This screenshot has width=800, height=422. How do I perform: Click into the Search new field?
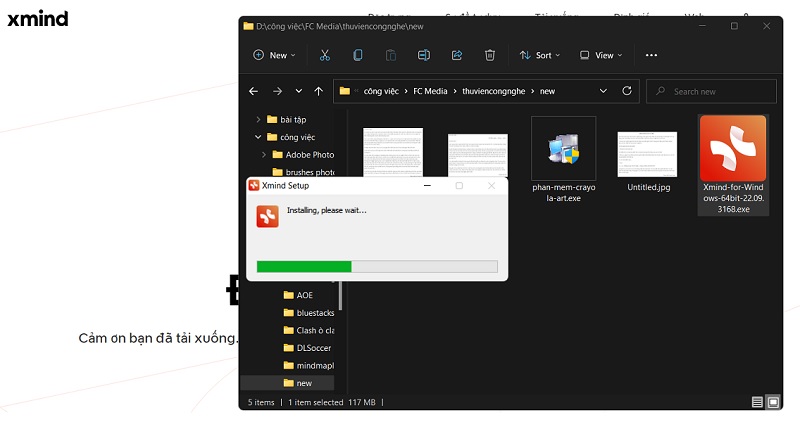[711, 91]
